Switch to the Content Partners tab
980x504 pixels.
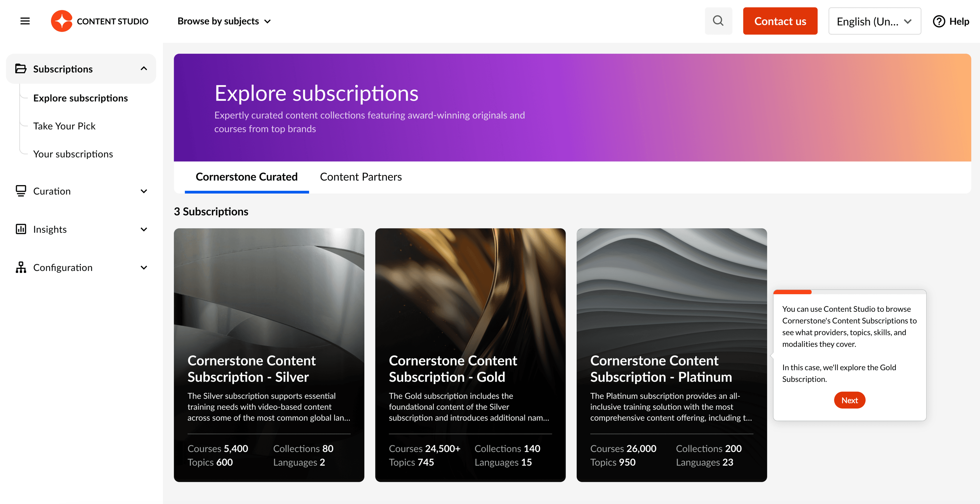361,177
